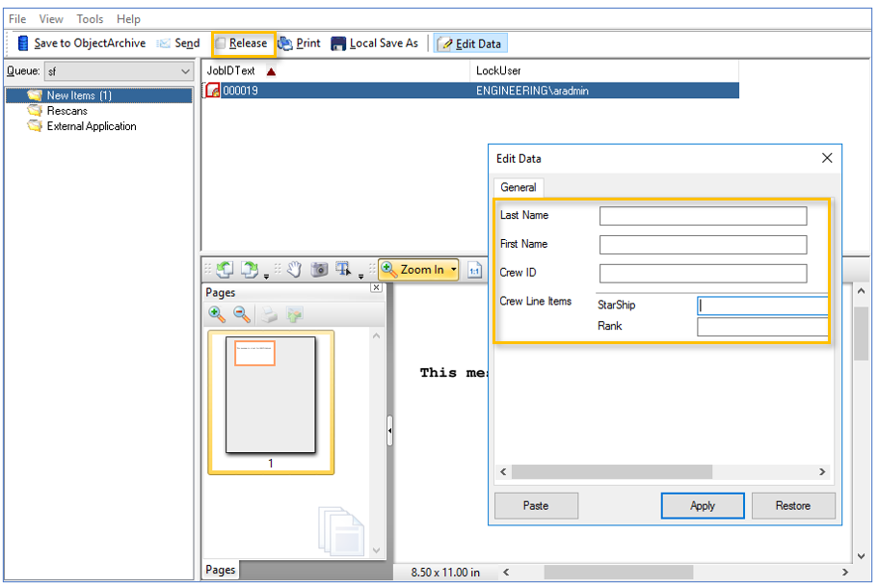The height and width of the screenshot is (588, 879).
Task: Toggle the Edit Data panel button
Action: click(x=469, y=43)
